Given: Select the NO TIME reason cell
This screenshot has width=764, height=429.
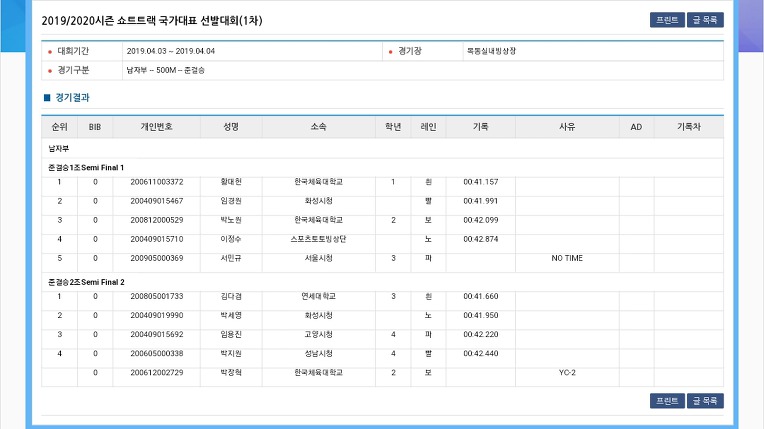Looking at the screenshot, I should tap(567, 258).
